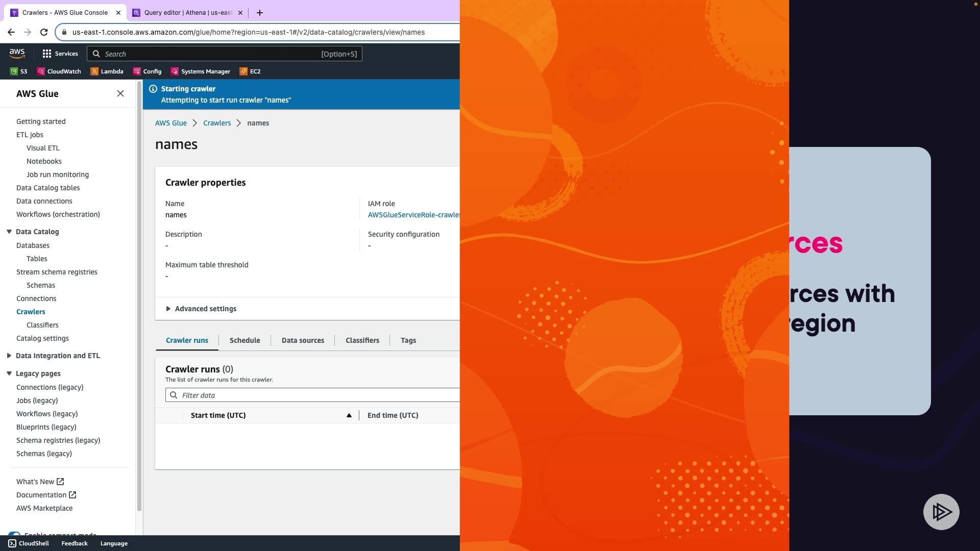This screenshot has height=551, width=980.
Task: Open the AWSGlueServiceRole IAM role link
Action: click(413, 215)
